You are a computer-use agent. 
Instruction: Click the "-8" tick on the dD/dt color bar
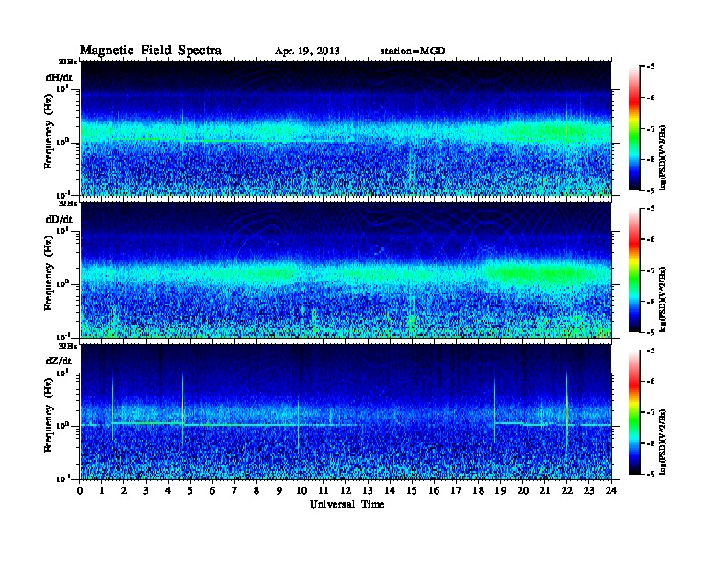(652, 302)
